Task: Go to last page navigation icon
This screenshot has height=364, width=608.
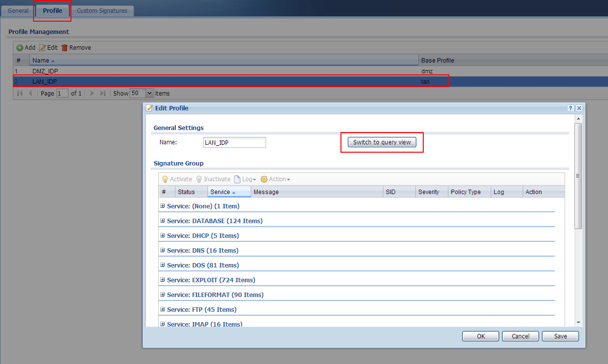Action: 103,93
